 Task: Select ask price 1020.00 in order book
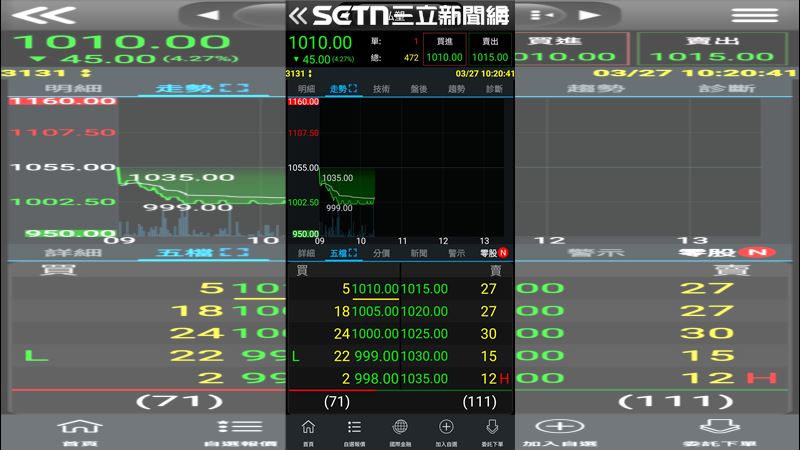tap(424, 311)
